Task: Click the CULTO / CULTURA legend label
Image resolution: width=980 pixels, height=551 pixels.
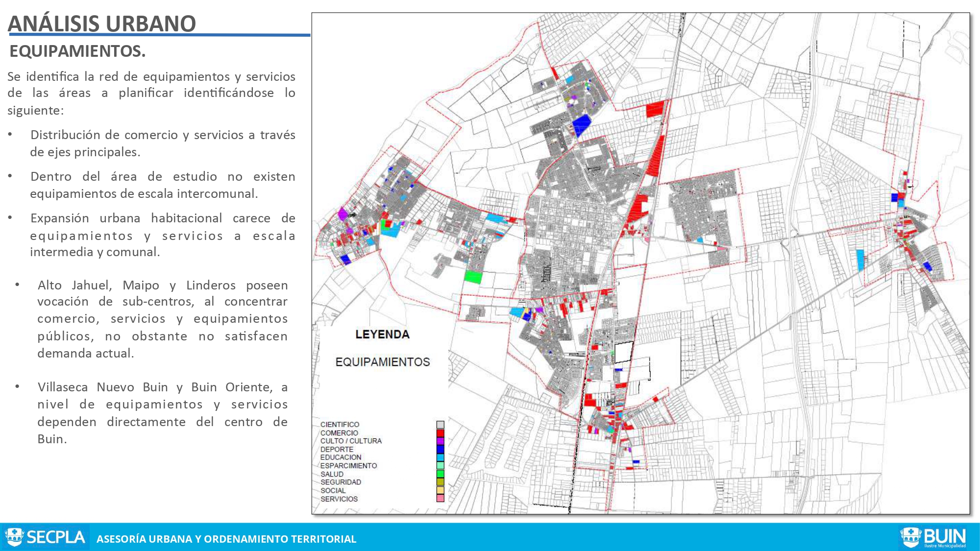Action: pos(351,441)
